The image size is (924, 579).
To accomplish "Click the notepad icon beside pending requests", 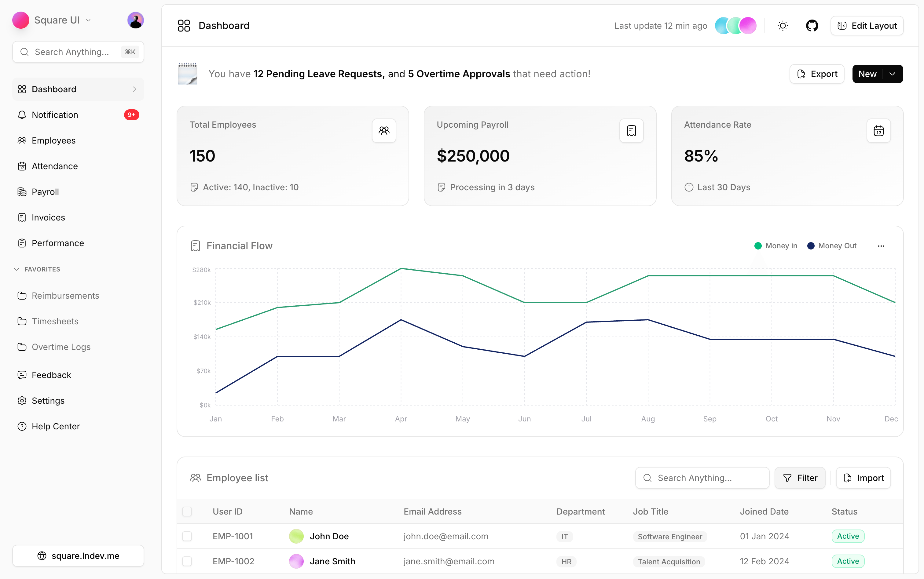I will coord(188,74).
